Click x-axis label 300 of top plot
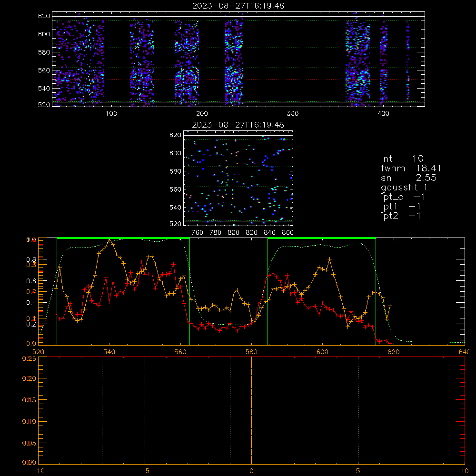 click(292, 114)
